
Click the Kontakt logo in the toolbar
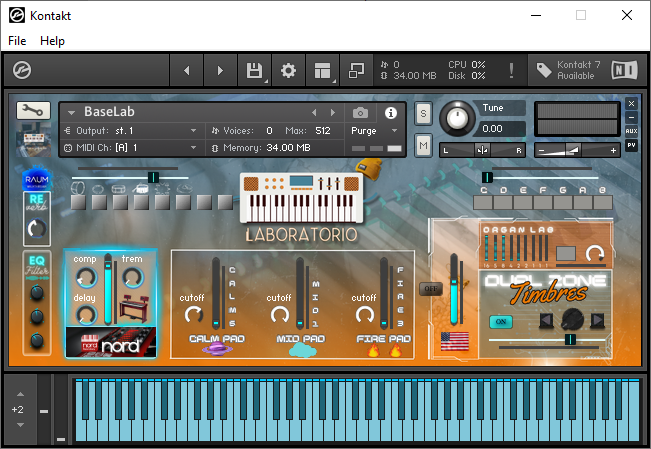click(22, 70)
